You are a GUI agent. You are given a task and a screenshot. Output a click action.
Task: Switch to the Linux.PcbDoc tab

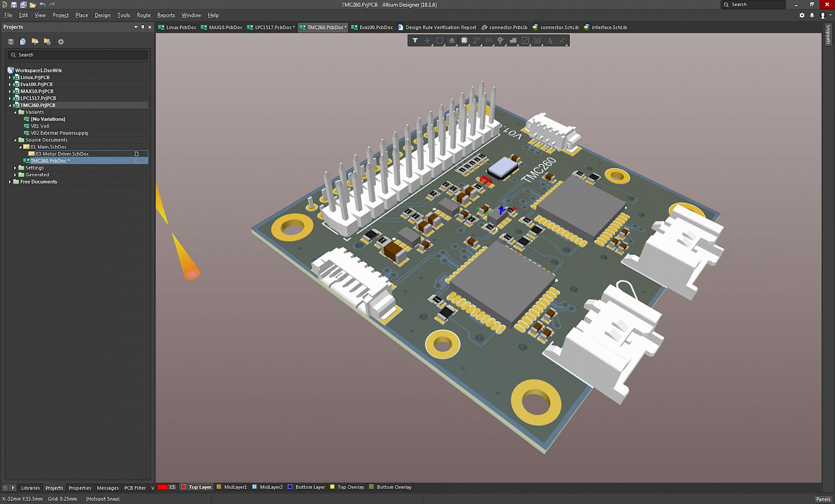click(177, 27)
